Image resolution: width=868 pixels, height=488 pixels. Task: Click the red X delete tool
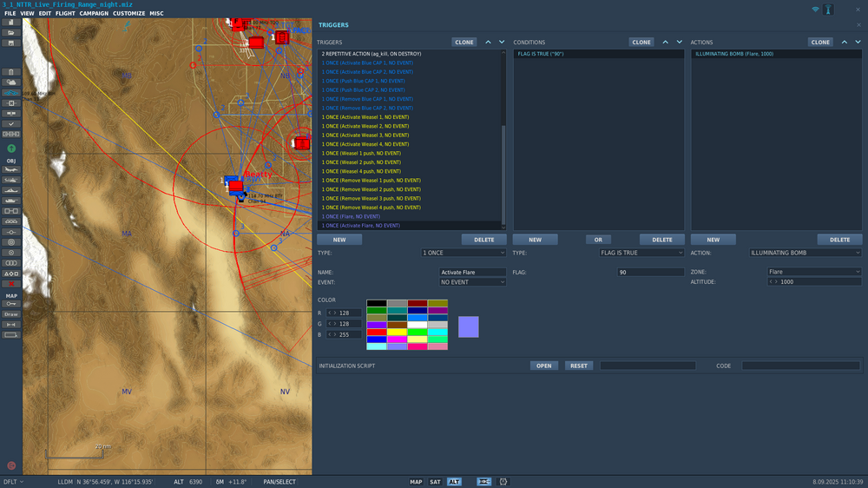coord(11,284)
